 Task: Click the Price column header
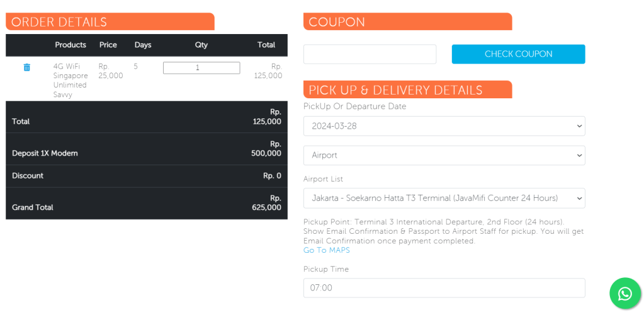(108, 45)
